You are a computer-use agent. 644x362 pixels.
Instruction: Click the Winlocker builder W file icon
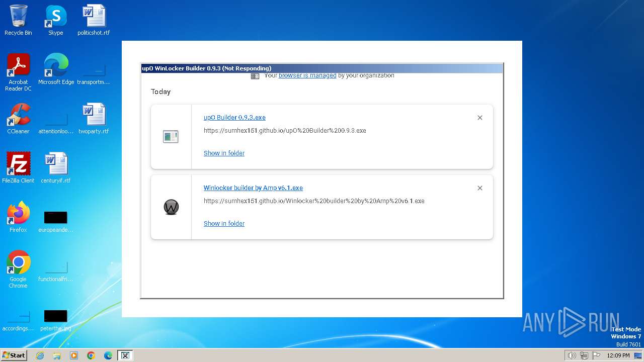pyautogui.click(x=171, y=207)
